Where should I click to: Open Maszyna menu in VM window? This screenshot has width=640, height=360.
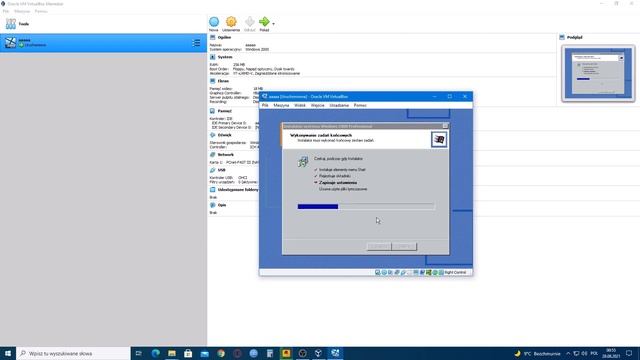click(281, 105)
